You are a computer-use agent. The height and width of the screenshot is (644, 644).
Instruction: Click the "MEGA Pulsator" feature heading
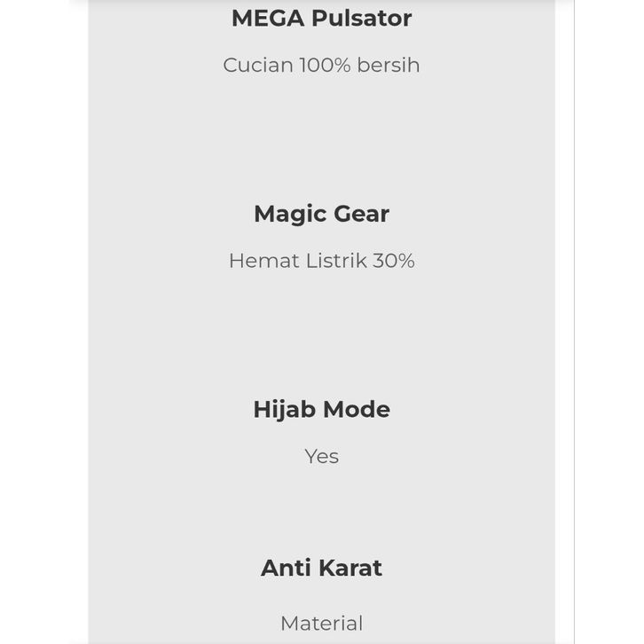321,18
